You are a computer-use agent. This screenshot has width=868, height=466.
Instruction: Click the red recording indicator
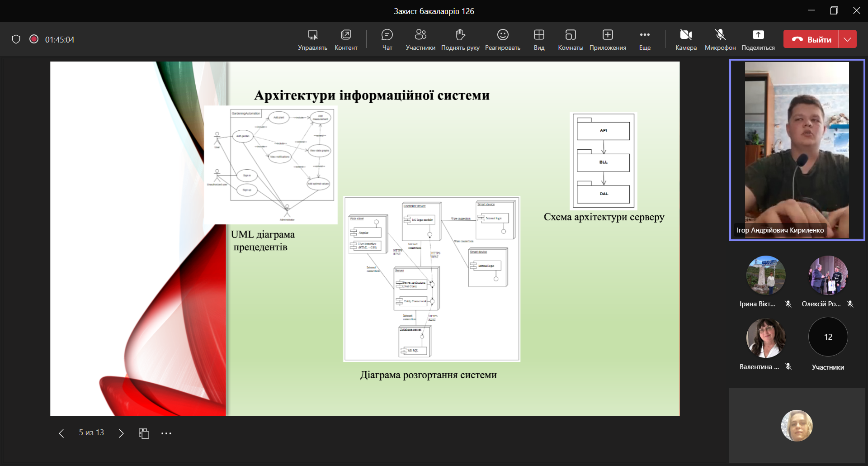(34, 39)
